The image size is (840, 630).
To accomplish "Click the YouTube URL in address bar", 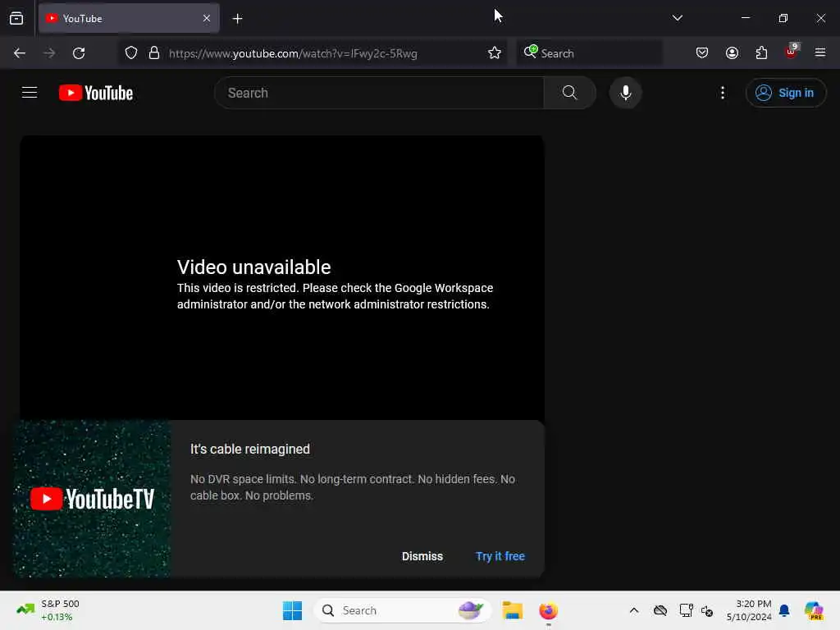I will coord(293,53).
